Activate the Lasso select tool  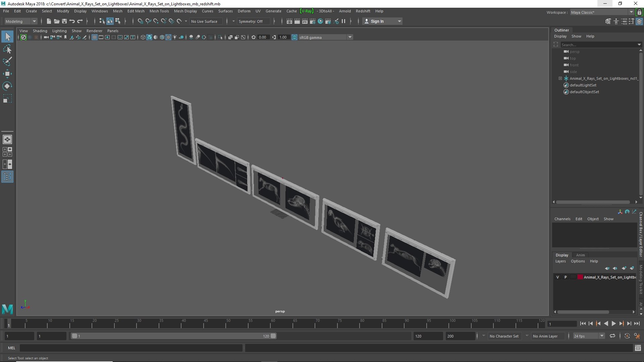click(x=7, y=49)
